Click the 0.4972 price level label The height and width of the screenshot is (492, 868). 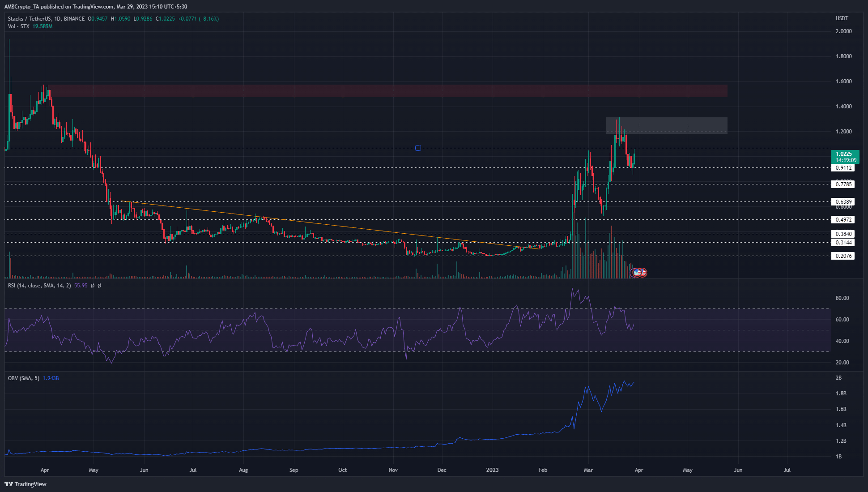(x=843, y=220)
